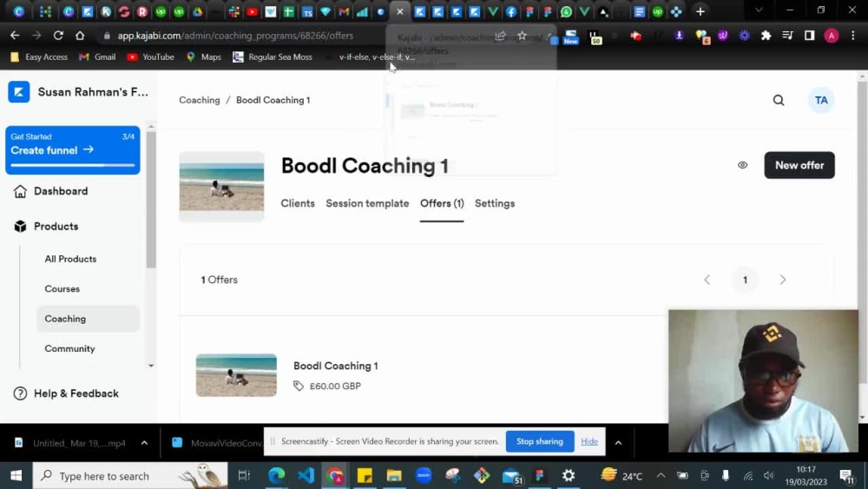Viewport: 868px width, 489px height.
Task: Open Sticky Notes from taskbar
Action: click(x=365, y=476)
